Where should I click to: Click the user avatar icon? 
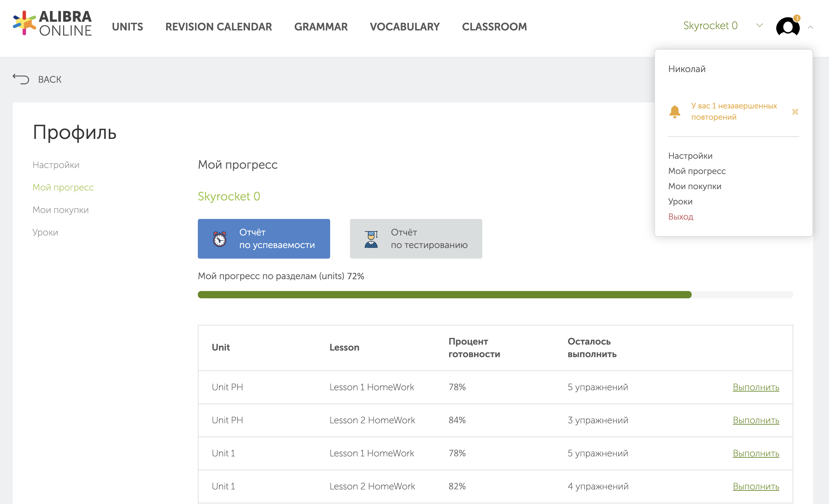click(x=787, y=27)
